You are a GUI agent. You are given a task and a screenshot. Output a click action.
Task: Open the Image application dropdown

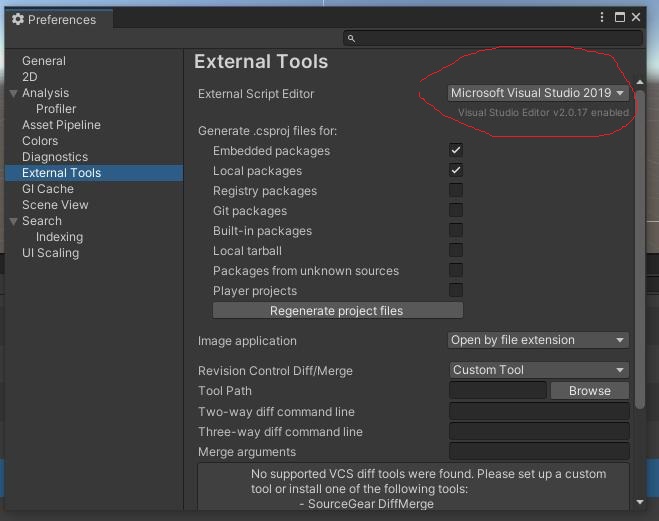[538, 340]
